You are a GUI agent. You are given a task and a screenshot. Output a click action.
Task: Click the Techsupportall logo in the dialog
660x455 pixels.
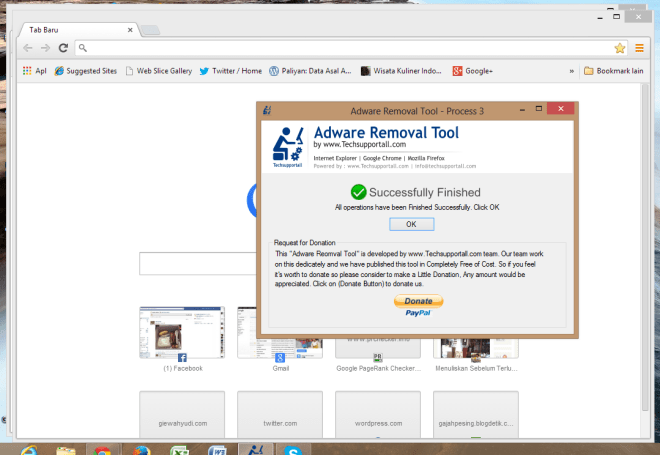tap(287, 147)
